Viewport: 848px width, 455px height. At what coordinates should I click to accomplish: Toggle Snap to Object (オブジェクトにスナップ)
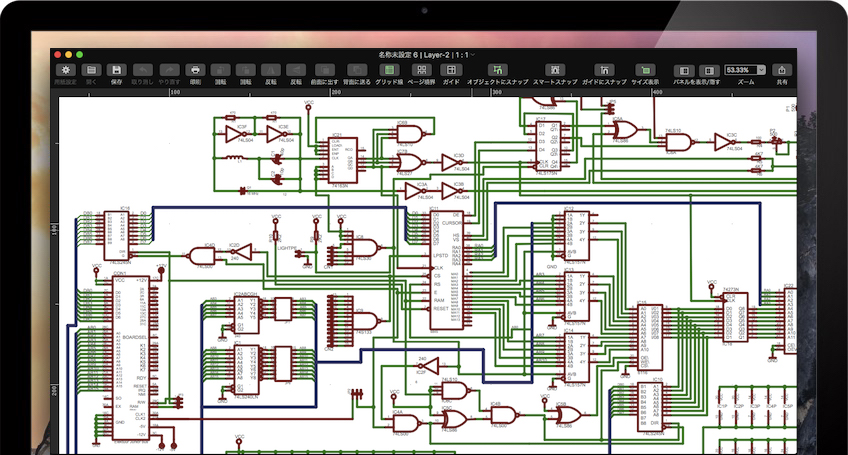coord(497,70)
